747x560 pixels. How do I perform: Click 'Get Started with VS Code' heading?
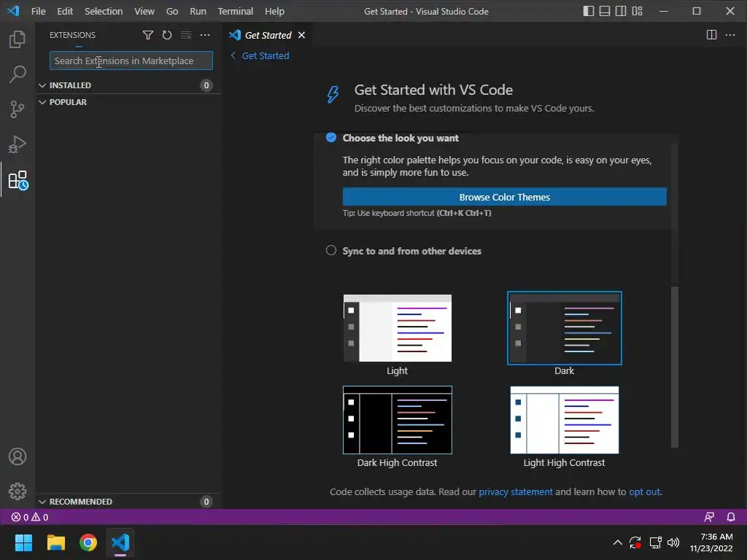(433, 90)
